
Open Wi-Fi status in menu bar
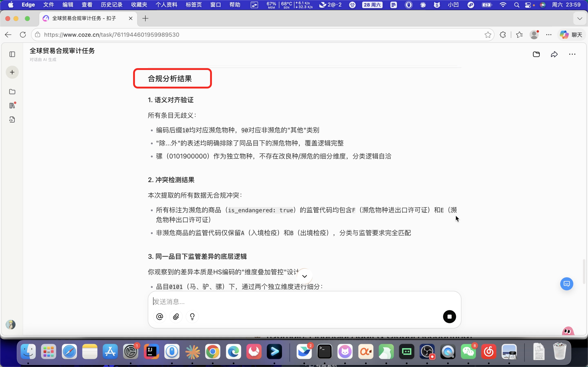[503, 5]
